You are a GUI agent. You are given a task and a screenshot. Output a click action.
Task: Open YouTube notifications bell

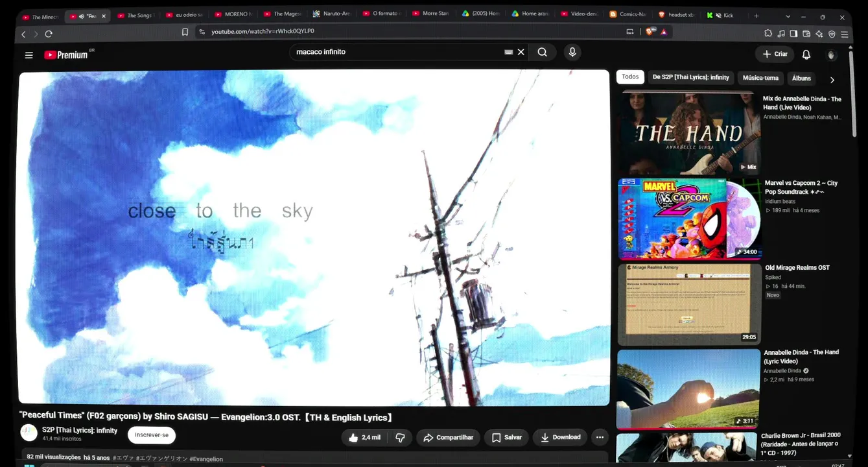(806, 54)
